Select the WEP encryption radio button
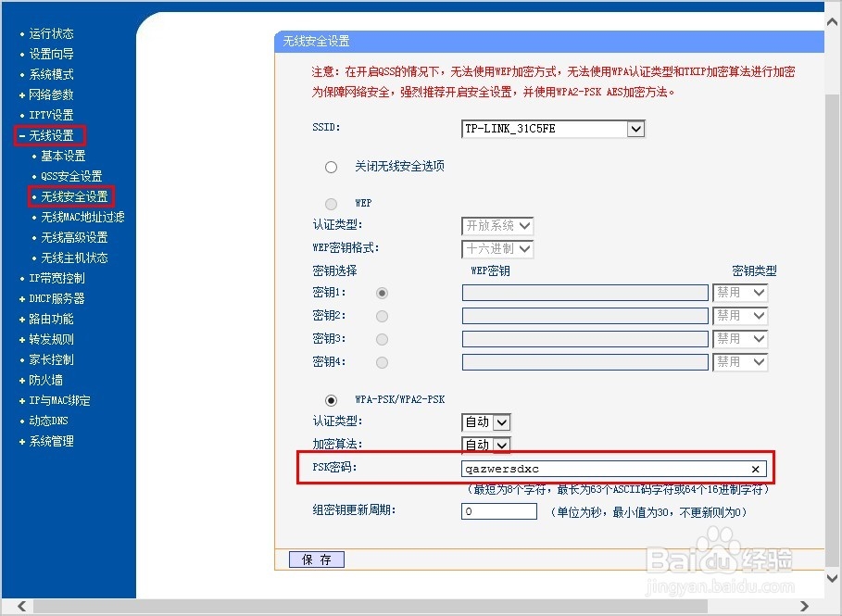842x616 pixels. 331,203
